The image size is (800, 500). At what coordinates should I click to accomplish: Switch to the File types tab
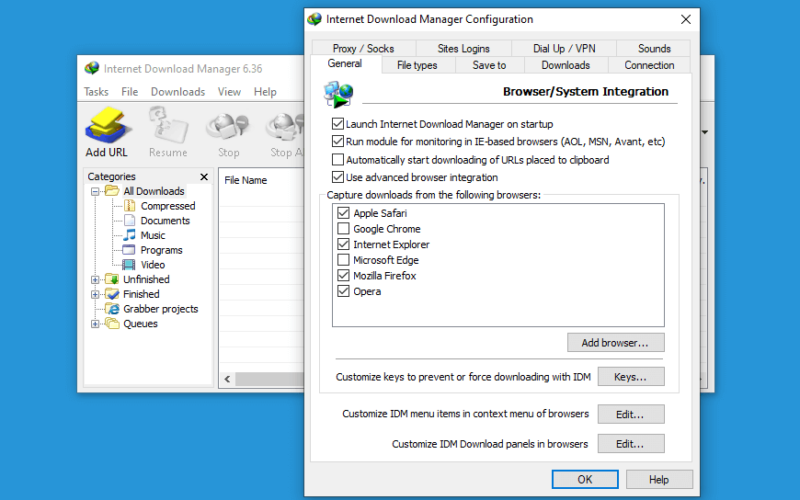[x=417, y=65]
